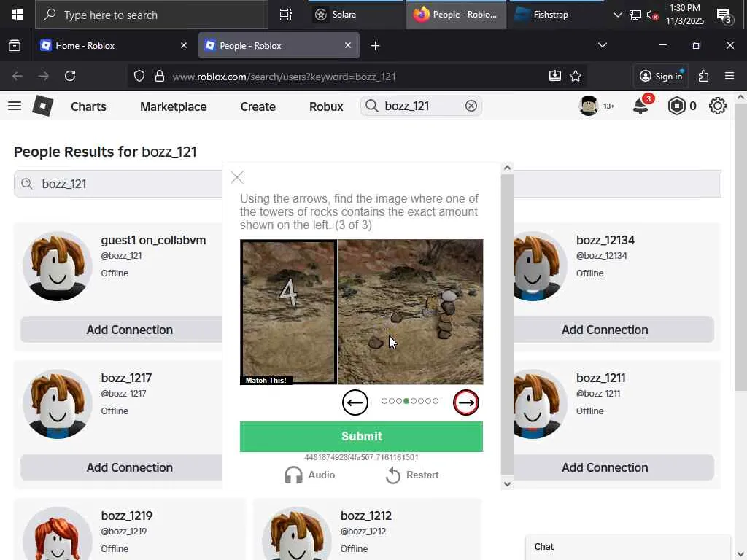View site security lock info
The height and width of the screenshot is (560, 747).
160,76
